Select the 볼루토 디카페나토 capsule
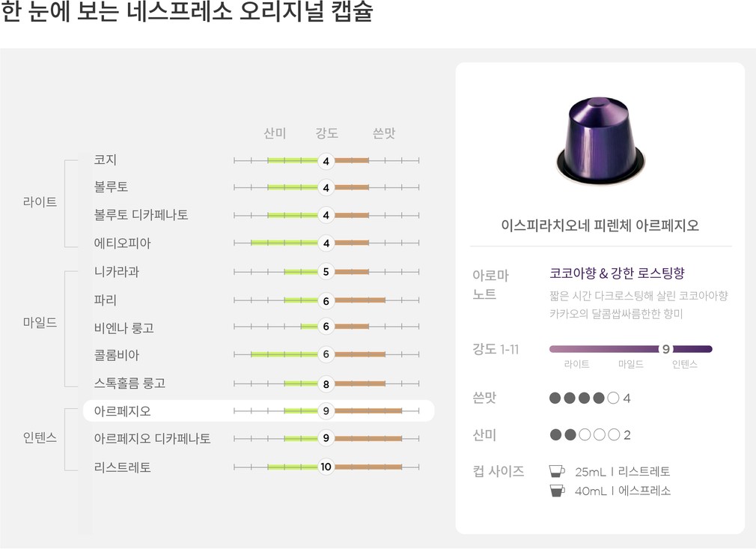Screen dimensions: 756x549 tap(141, 215)
